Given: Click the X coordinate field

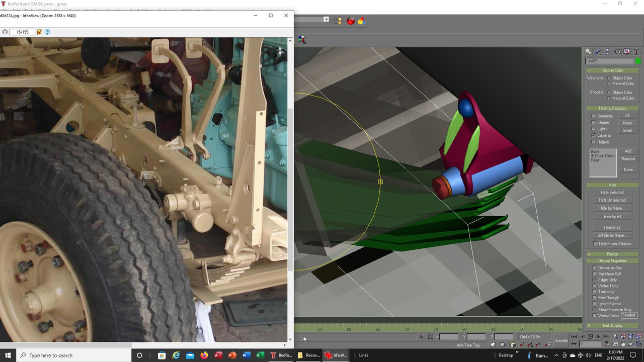Looking at the screenshot, I should tap(449, 336).
